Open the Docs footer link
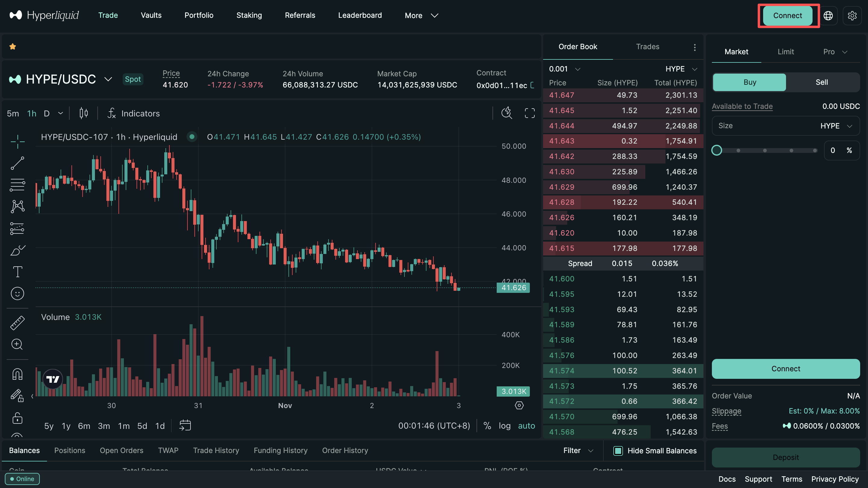The height and width of the screenshot is (488, 868). point(727,479)
